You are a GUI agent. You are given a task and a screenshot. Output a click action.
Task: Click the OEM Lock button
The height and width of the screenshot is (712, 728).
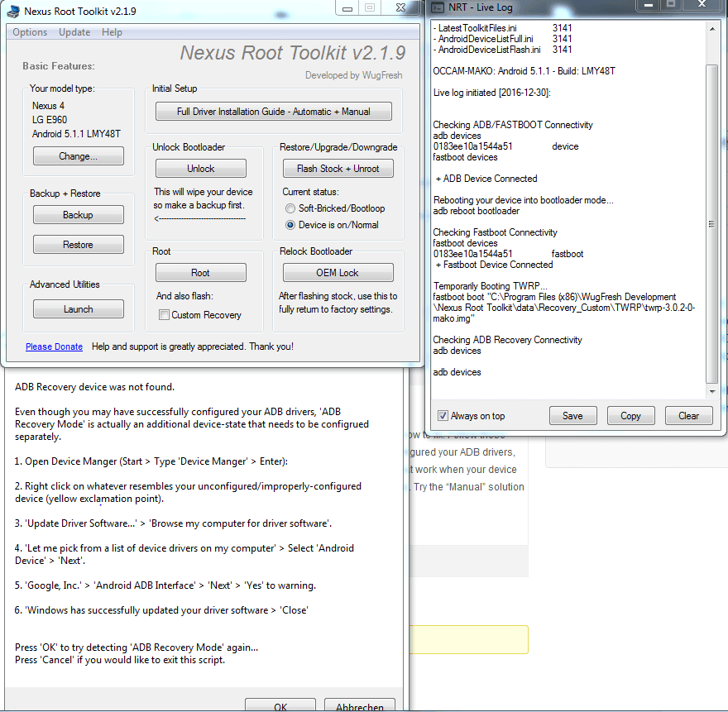[338, 272]
